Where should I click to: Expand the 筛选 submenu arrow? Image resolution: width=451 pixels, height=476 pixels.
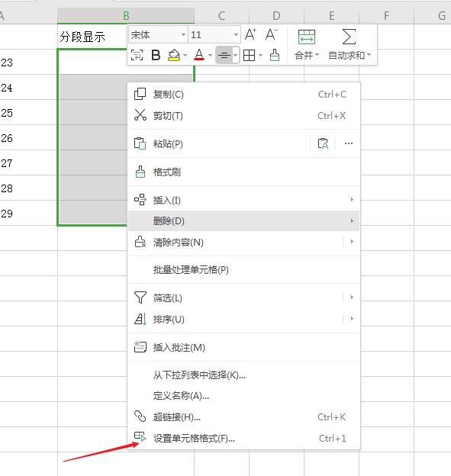coord(352,297)
